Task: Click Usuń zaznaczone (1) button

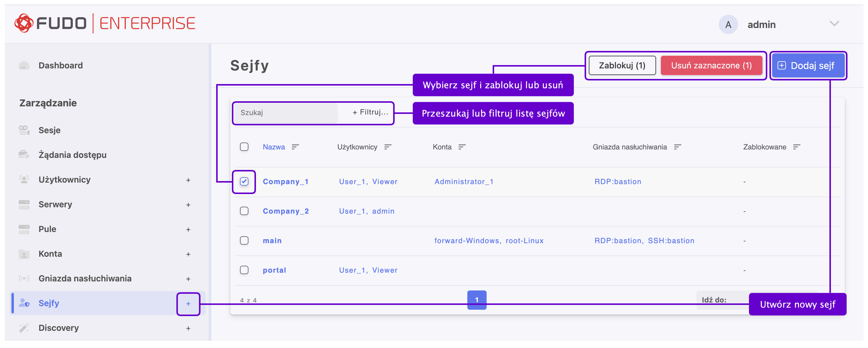Action: tap(711, 65)
